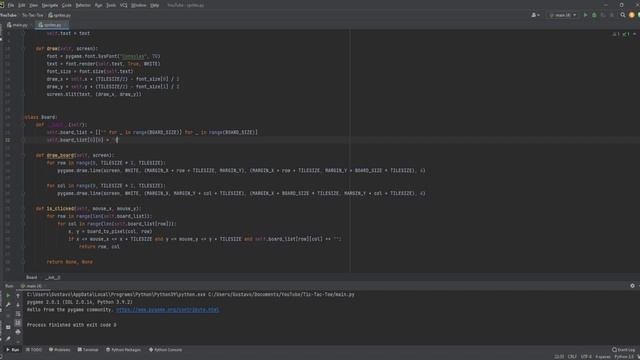Switch to the main.py editor tab
This screenshot has width=640, height=360.
17,25
